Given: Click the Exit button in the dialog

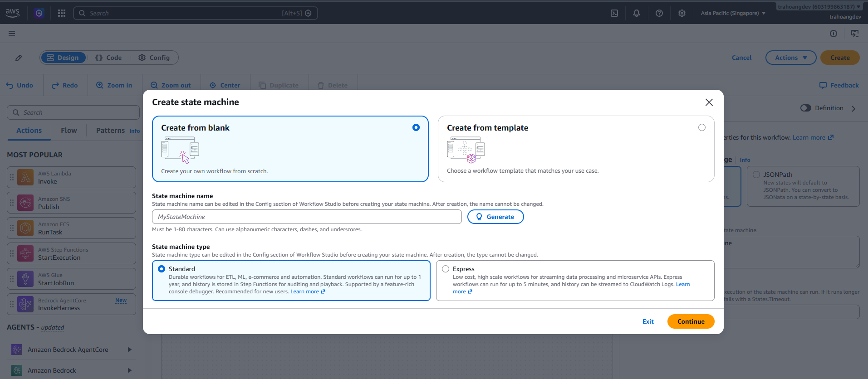Looking at the screenshot, I should click(x=648, y=321).
